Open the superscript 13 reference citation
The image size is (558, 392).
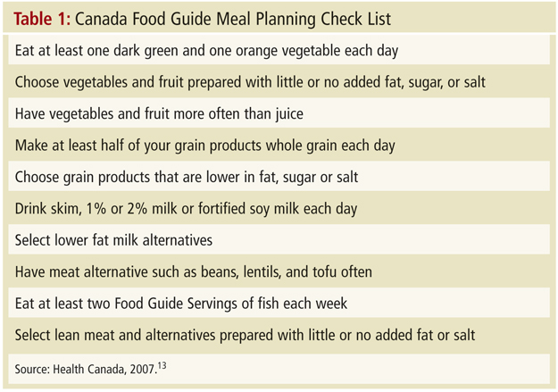tap(162, 365)
